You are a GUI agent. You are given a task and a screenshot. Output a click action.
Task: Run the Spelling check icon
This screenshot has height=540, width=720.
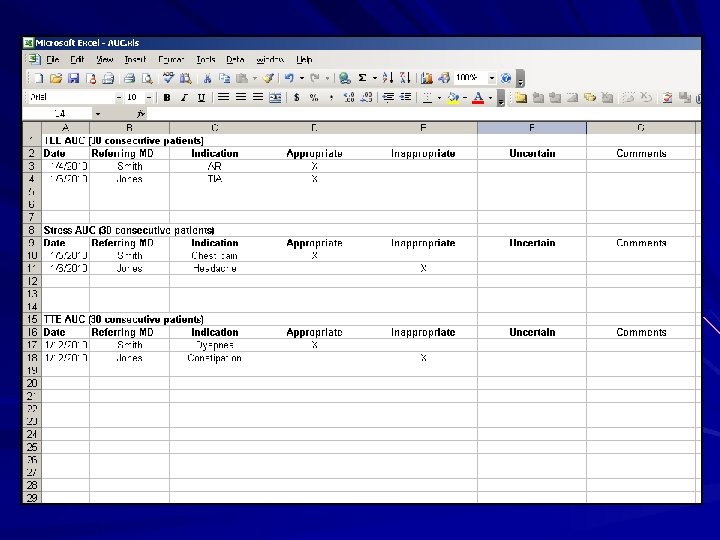[169, 79]
